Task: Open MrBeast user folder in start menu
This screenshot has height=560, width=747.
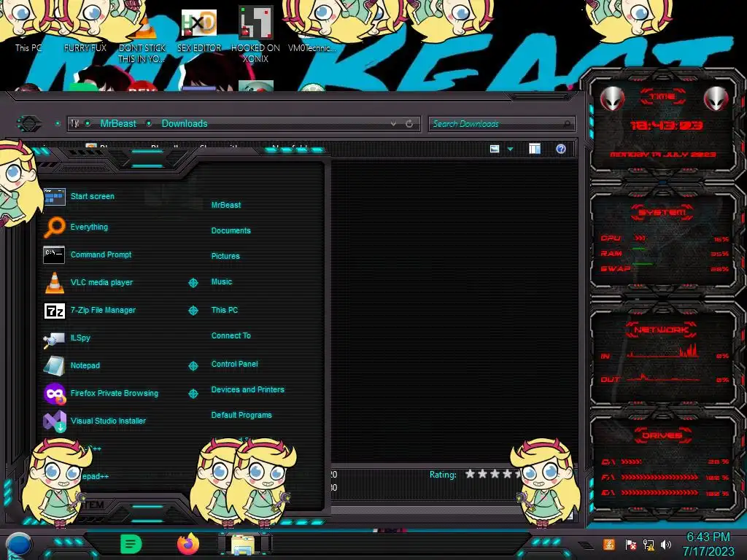Action: click(226, 205)
